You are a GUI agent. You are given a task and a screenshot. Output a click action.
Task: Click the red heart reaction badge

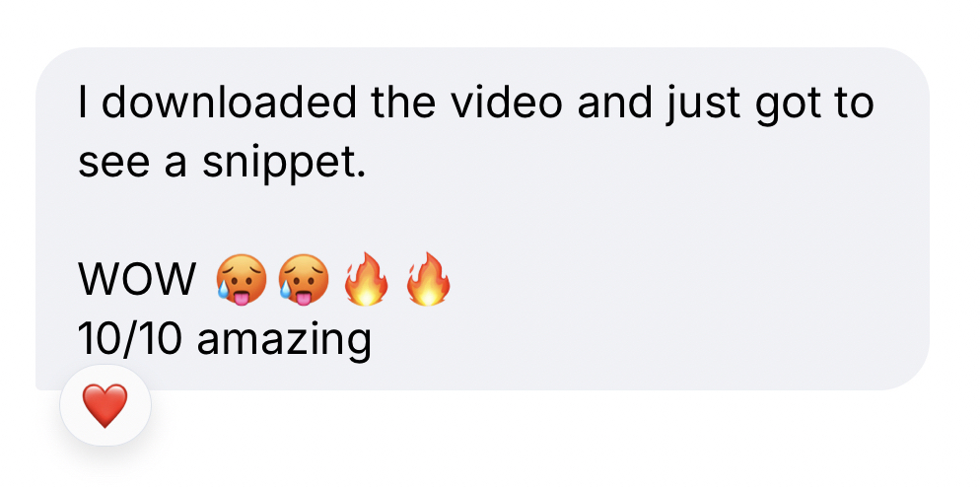point(105,405)
